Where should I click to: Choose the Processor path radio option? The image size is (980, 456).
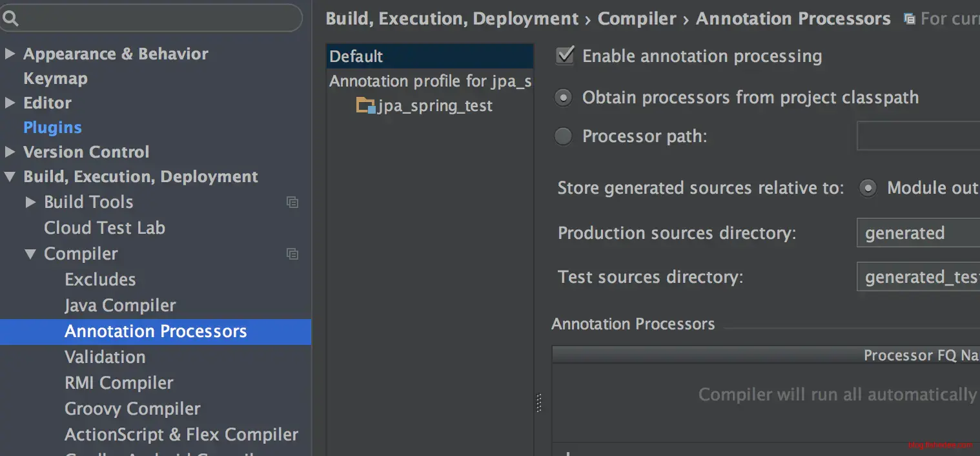(x=564, y=136)
